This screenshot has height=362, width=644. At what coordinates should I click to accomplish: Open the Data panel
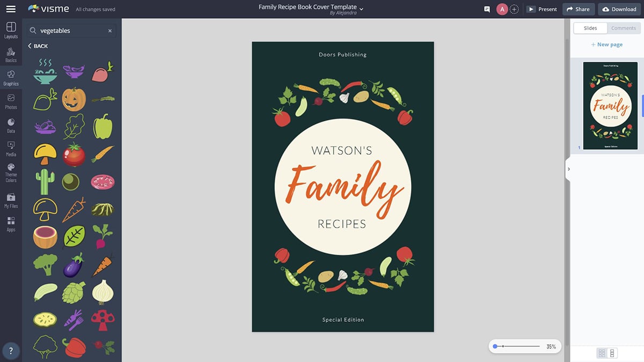[11, 125]
